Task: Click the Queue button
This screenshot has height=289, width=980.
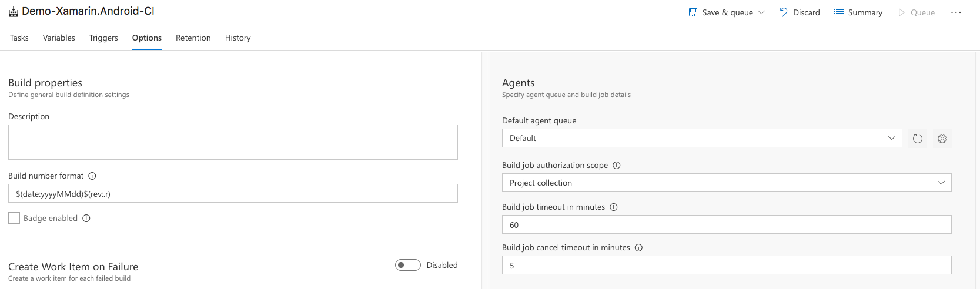Action: tap(916, 12)
